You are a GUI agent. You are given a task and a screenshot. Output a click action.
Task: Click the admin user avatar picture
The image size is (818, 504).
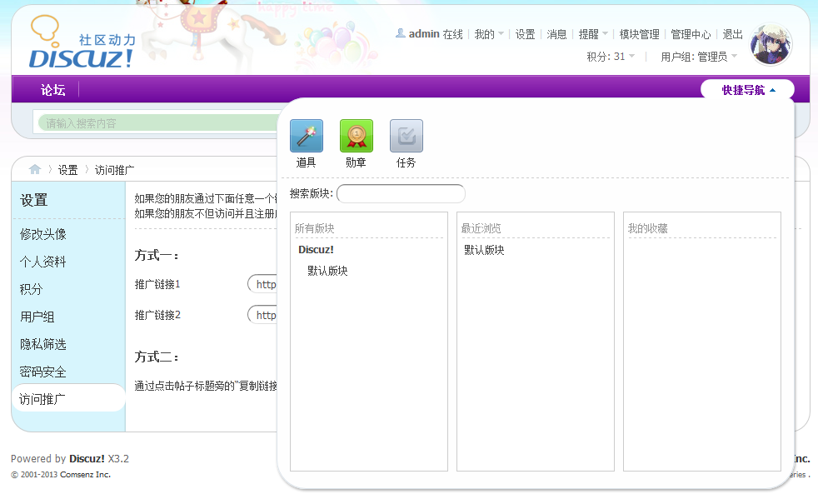pyautogui.click(x=771, y=45)
